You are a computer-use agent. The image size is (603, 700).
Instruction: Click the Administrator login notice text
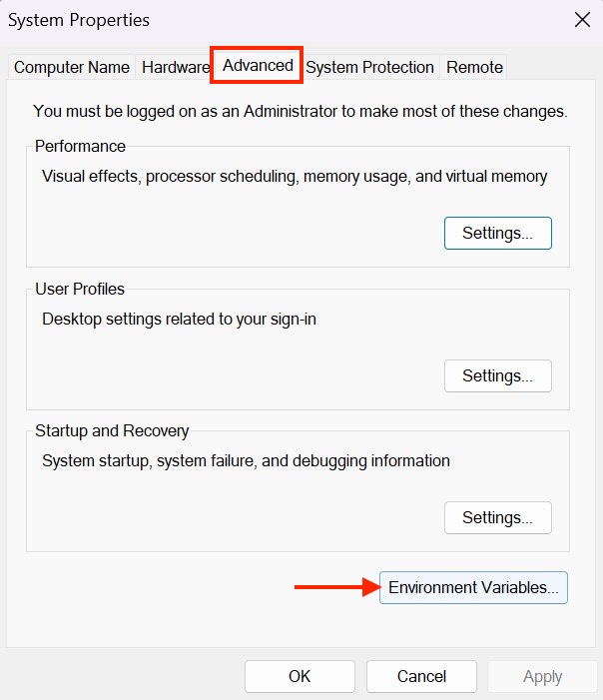point(301,111)
